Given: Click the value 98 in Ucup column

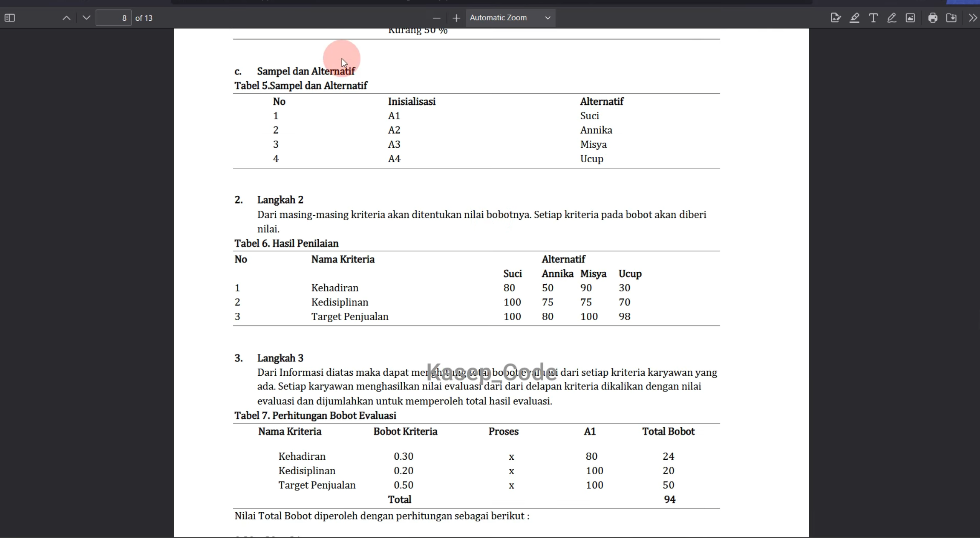Looking at the screenshot, I should (624, 317).
